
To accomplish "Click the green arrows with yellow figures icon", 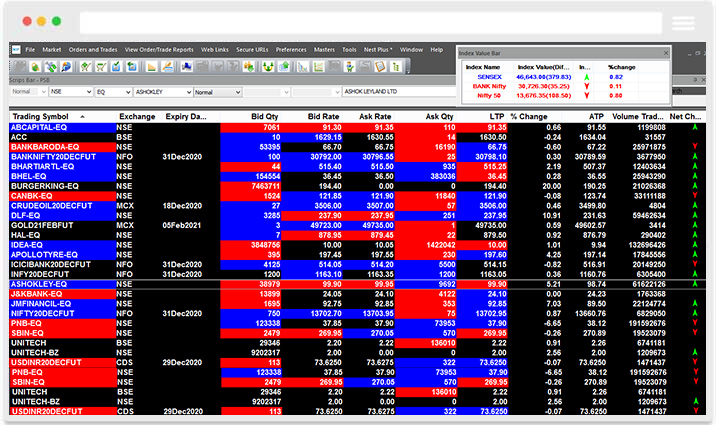I will tap(268, 67).
